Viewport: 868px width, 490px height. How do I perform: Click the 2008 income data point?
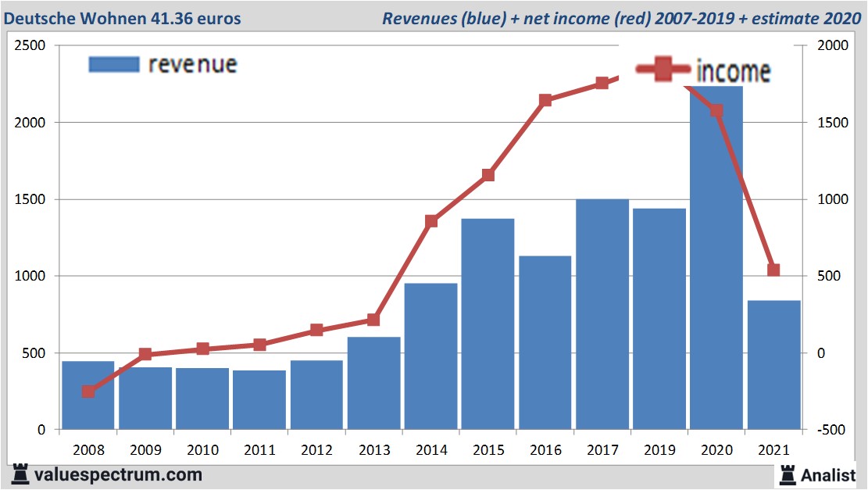[88, 392]
